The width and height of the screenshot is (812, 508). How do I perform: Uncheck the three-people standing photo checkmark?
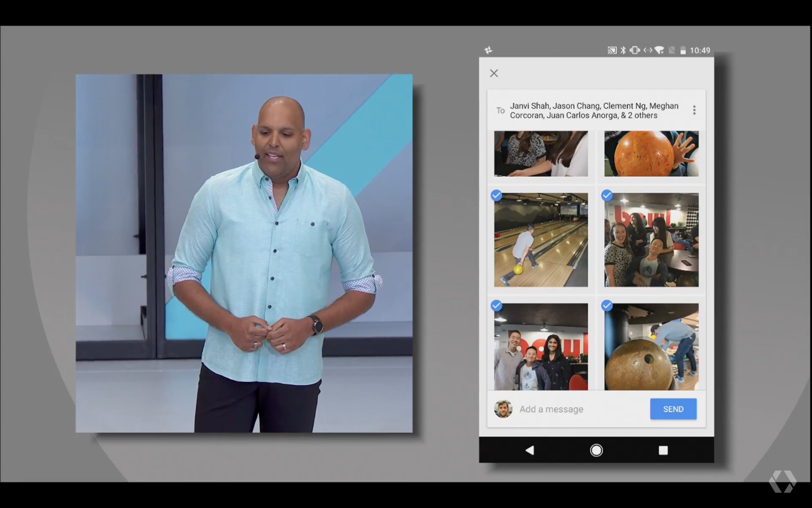pyautogui.click(x=496, y=306)
